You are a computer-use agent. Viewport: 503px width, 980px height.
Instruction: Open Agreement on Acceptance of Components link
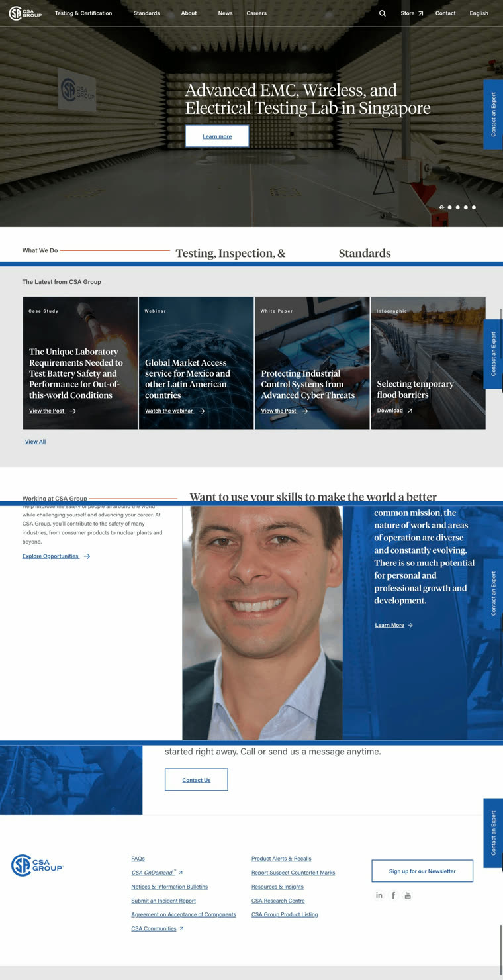pyautogui.click(x=183, y=914)
